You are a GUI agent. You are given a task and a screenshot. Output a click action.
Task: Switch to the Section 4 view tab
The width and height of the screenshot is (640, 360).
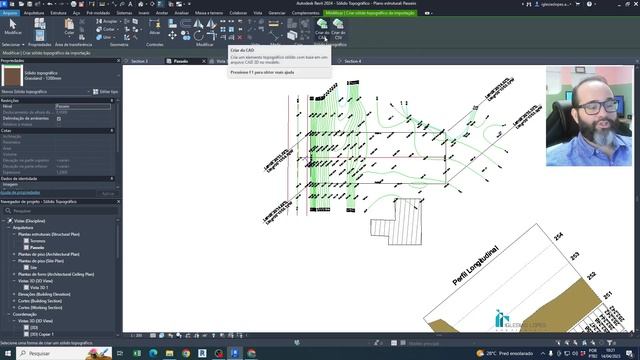pos(352,61)
